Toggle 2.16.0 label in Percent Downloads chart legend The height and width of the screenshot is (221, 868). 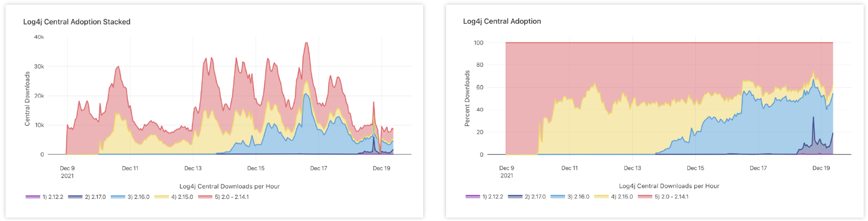tap(578, 196)
